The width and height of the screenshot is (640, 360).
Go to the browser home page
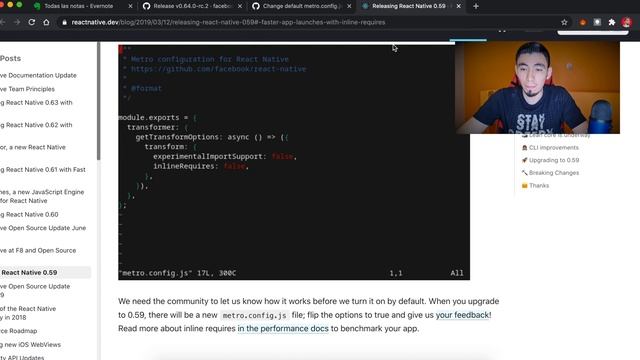(x=46, y=22)
